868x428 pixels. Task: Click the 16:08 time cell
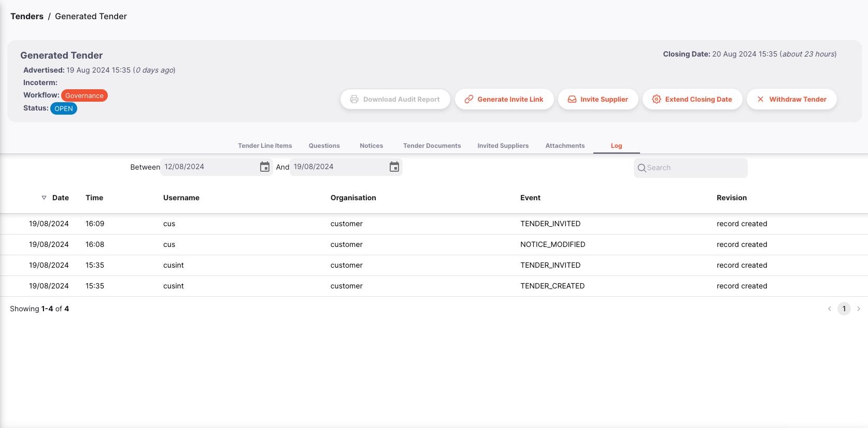(x=95, y=244)
